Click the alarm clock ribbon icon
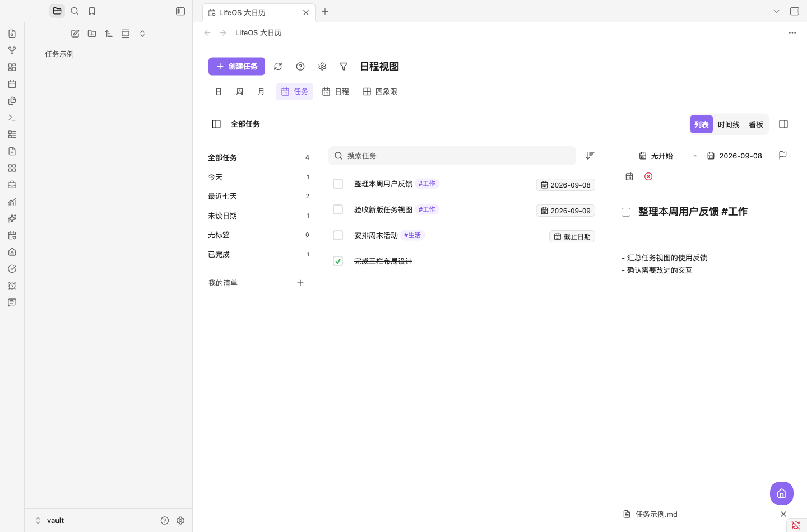The image size is (807, 532). (x=12, y=286)
